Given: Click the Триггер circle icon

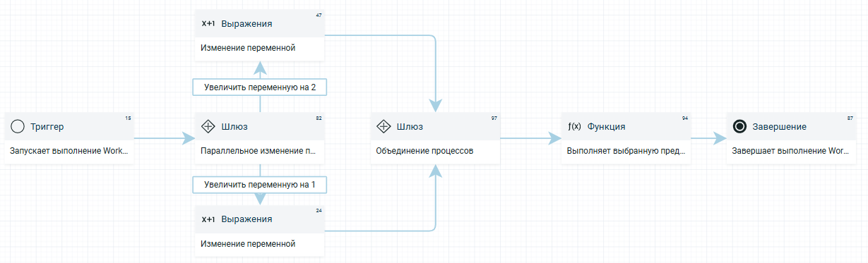Looking at the screenshot, I should coord(18,127).
